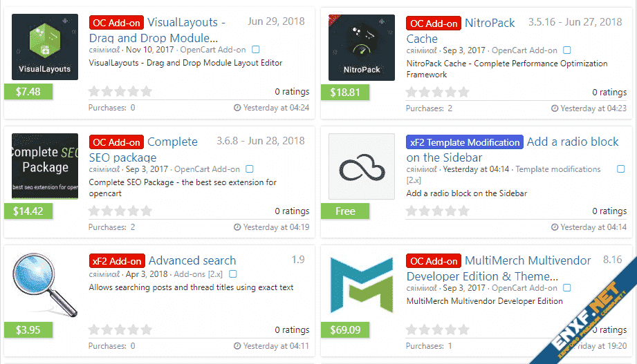This screenshot has width=637, height=364.
Task: Click the Advanced search magnifier icon
Action: click(45, 285)
